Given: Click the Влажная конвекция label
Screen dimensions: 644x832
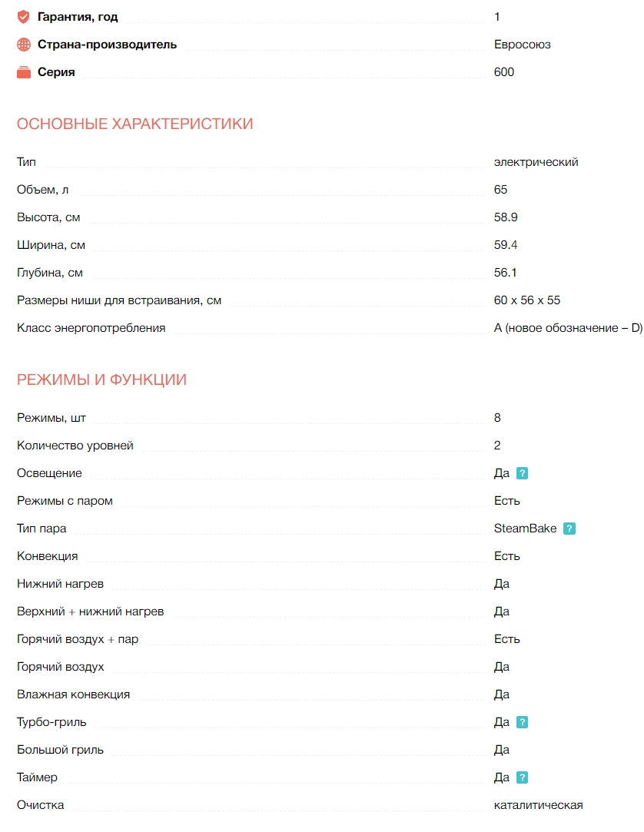Looking at the screenshot, I should [74, 694].
